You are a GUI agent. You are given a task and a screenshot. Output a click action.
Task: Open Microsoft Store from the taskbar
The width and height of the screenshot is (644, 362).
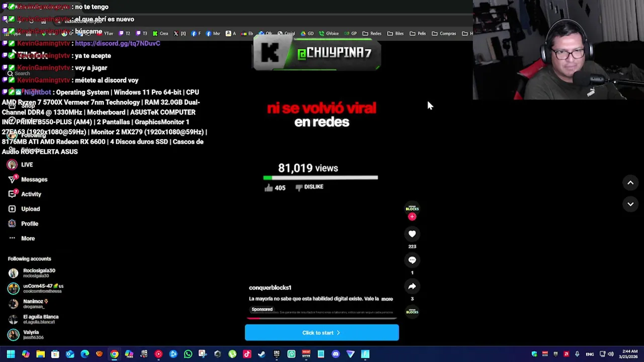[55, 354]
